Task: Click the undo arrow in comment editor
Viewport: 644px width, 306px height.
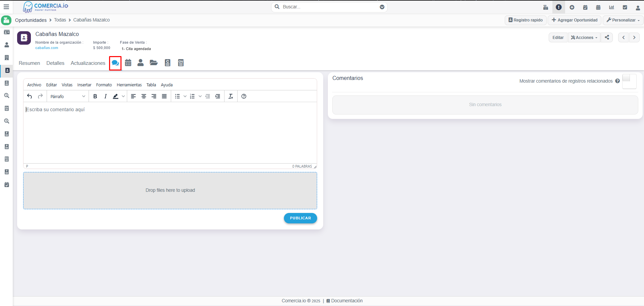Action: point(30,96)
